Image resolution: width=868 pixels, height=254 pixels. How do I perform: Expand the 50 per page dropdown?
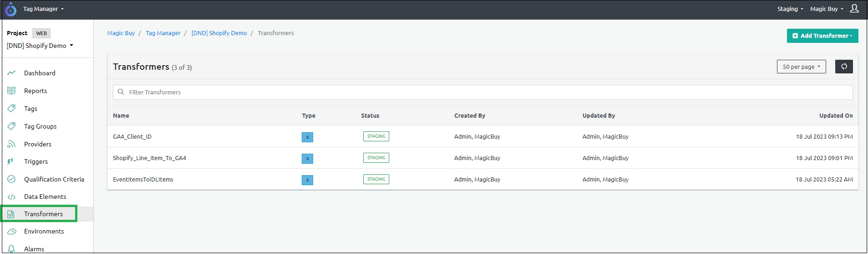pyautogui.click(x=801, y=67)
